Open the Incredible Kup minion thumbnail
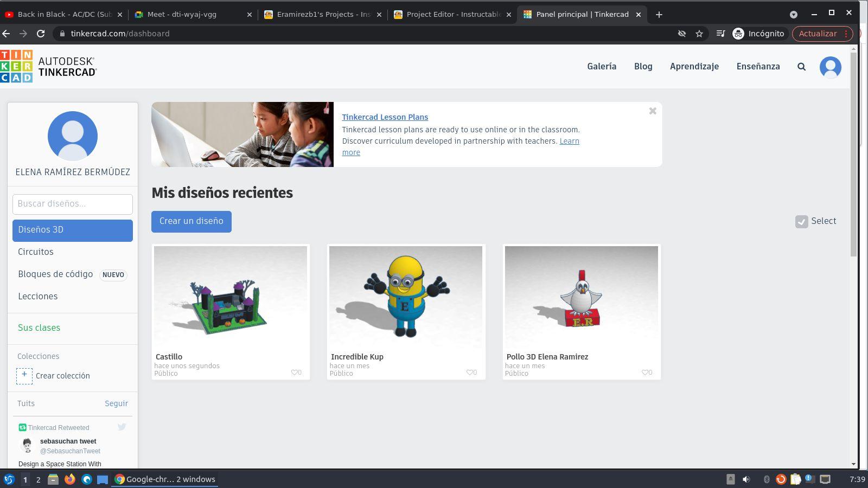Image resolution: width=868 pixels, height=488 pixels. tap(406, 296)
